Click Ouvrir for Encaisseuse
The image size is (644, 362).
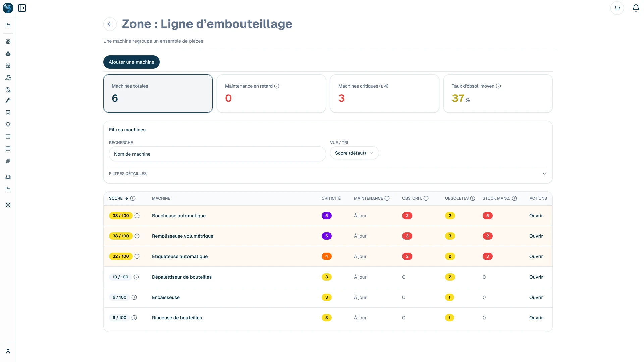(x=536, y=297)
